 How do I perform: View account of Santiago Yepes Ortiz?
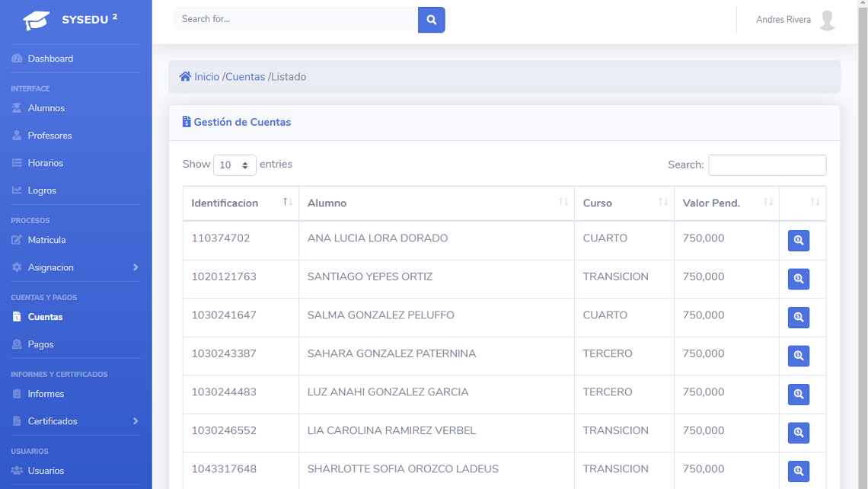coord(798,279)
